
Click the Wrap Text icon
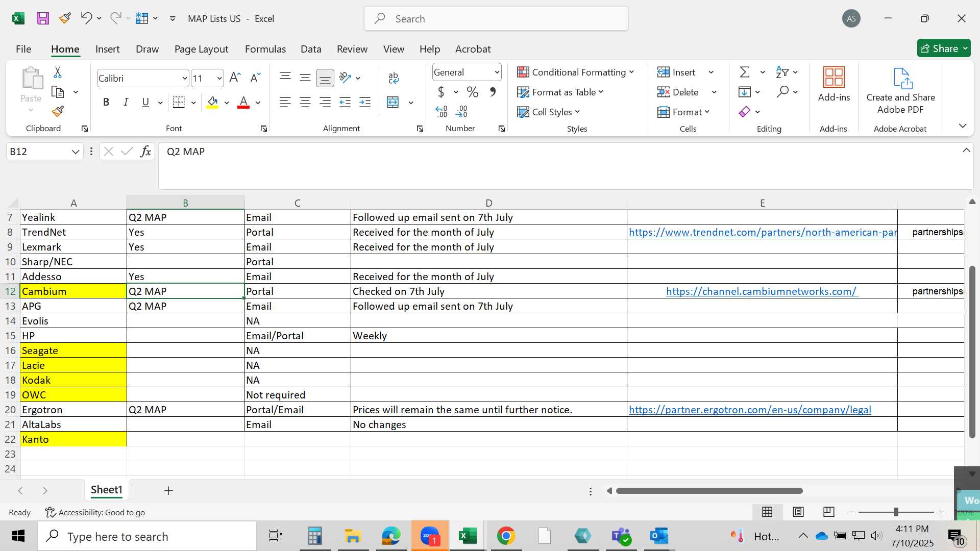pyautogui.click(x=394, y=78)
